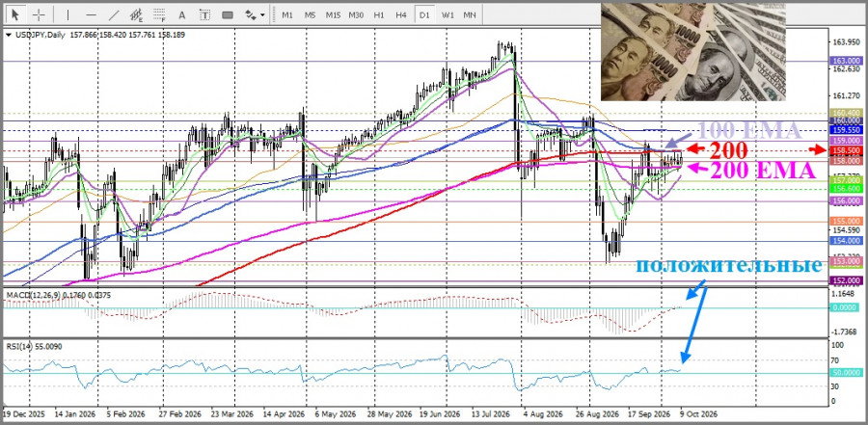
Task: Click the 17 Sep 2026 date label
Action: [x=649, y=413]
